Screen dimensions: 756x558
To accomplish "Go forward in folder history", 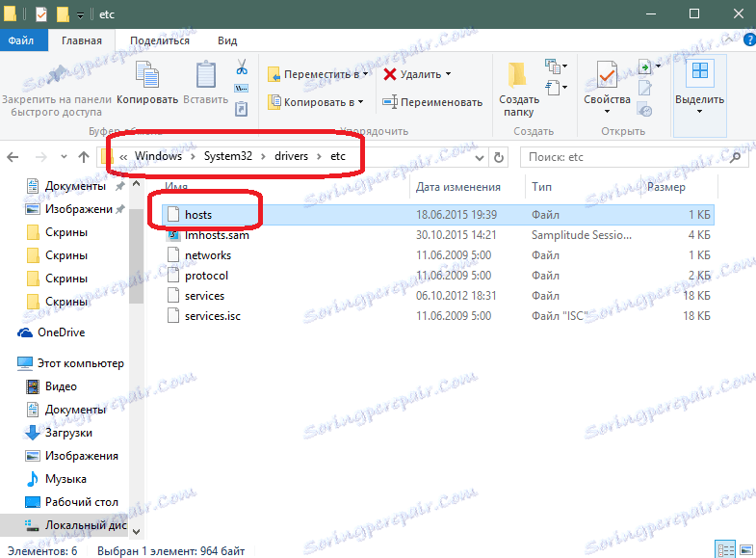I will click(41, 157).
